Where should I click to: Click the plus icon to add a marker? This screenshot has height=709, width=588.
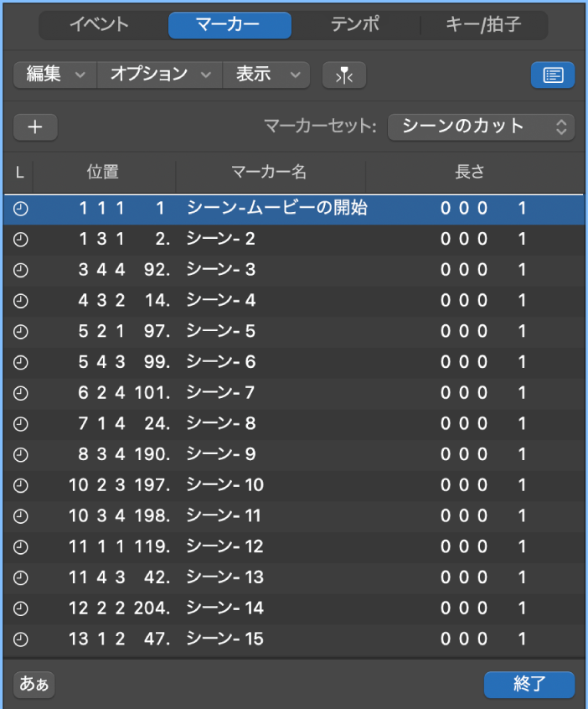pyautogui.click(x=35, y=127)
